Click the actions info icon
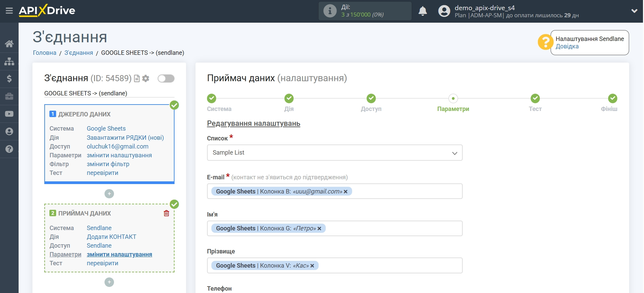644x293 pixels. click(x=330, y=11)
